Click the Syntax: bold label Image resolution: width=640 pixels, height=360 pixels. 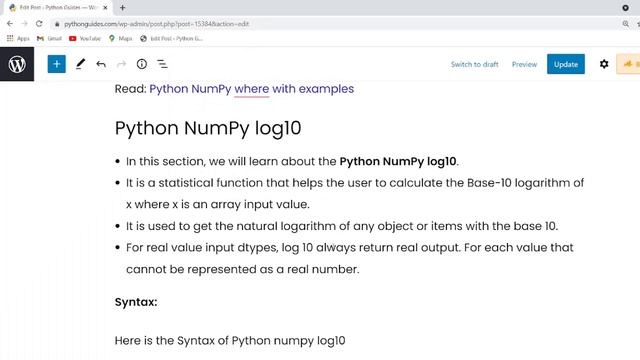tap(136, 302)
